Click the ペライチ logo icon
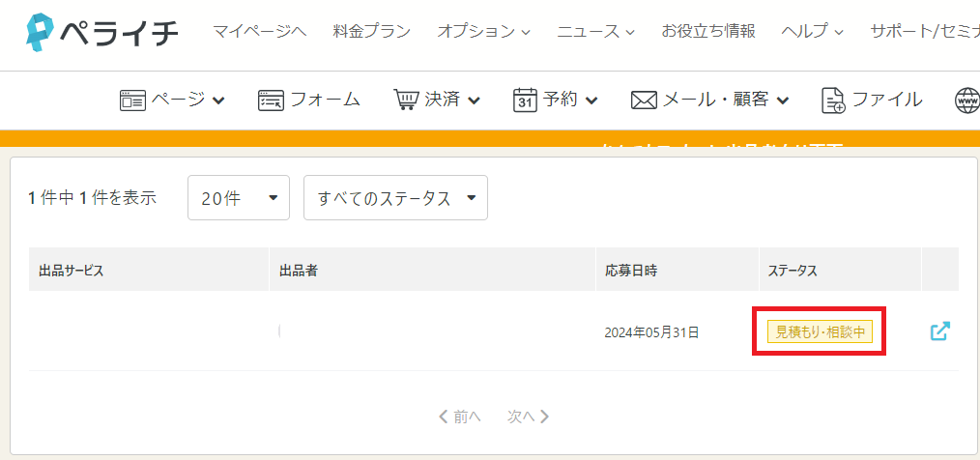 [39, 32]
